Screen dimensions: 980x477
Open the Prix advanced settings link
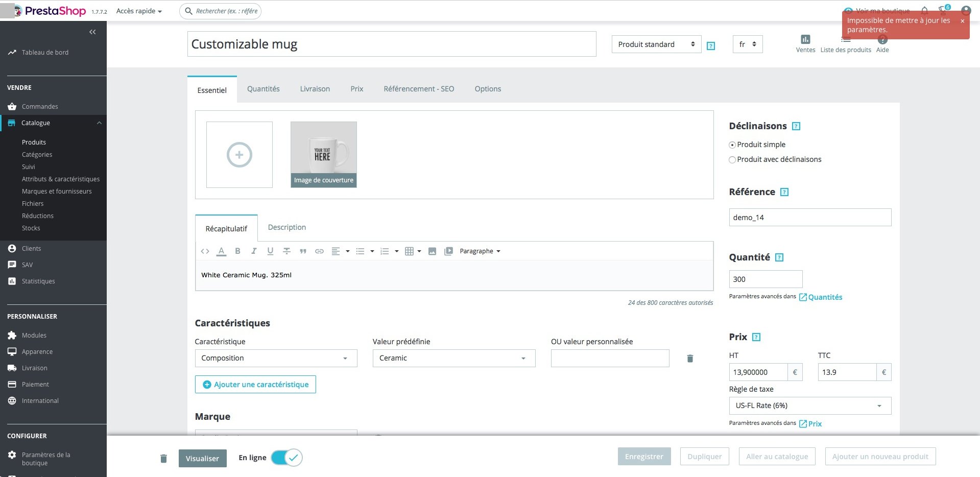[810, 424]
